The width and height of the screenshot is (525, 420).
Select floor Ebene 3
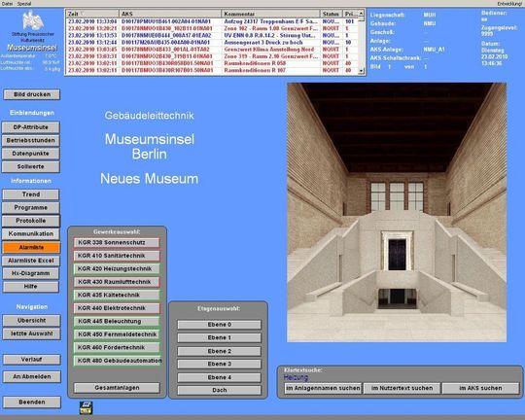tap(219, 364)
